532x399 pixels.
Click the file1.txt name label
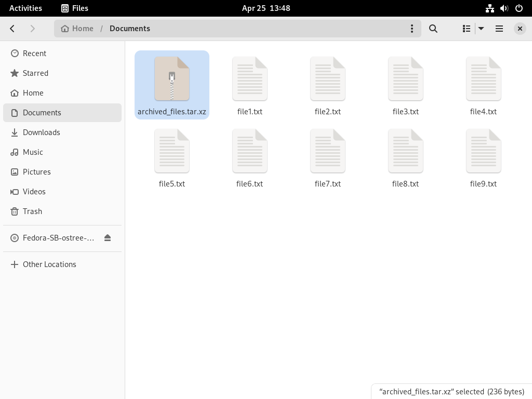click(x=250, y=112)
